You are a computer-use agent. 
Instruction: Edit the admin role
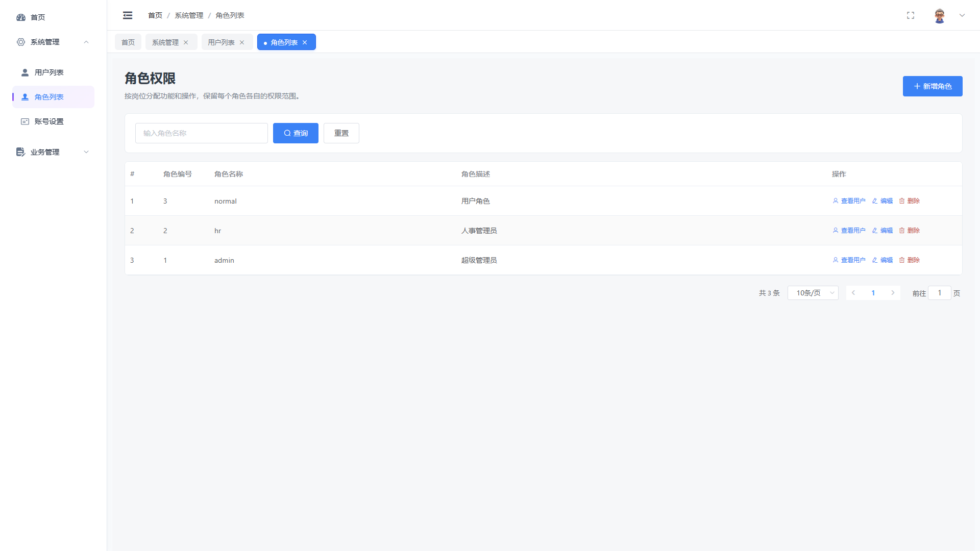[x=883, y=260]
